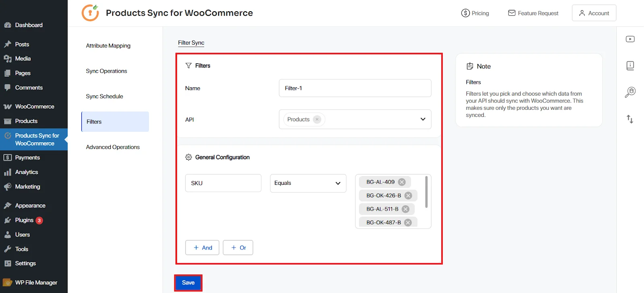Open the documentation book icon in right rail
This screenshot has height=293, width=644.
[630, 66]
